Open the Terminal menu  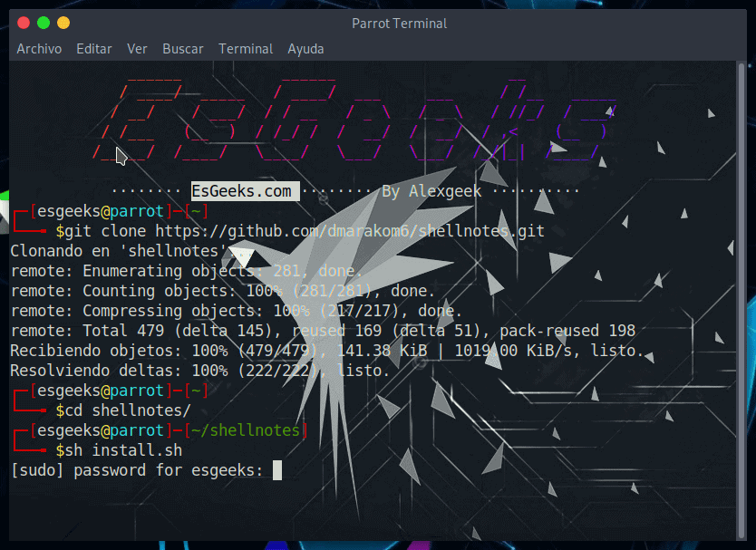pyautogui.click(x=246, y=49)
